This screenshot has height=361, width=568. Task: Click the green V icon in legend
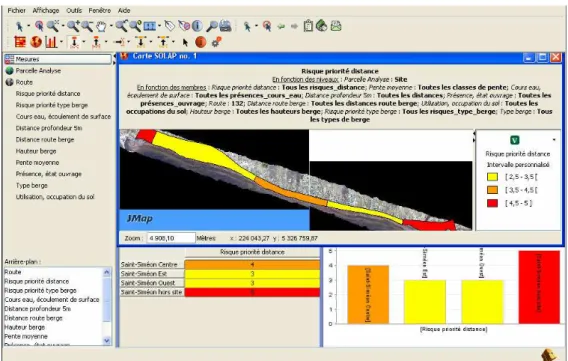tap(514, 140)
